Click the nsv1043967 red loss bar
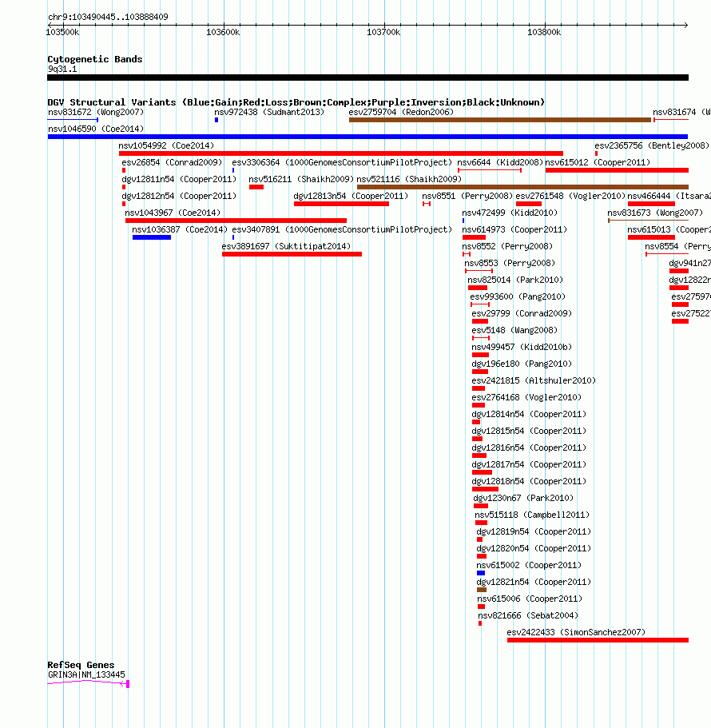The height and width of the screenshot is (728, 711). coord(236,221)
